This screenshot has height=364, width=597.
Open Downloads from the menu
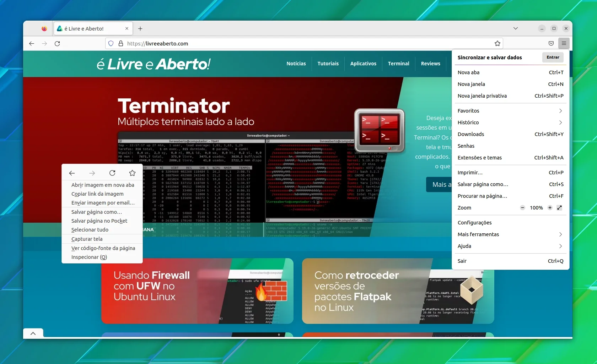(511, 134)
